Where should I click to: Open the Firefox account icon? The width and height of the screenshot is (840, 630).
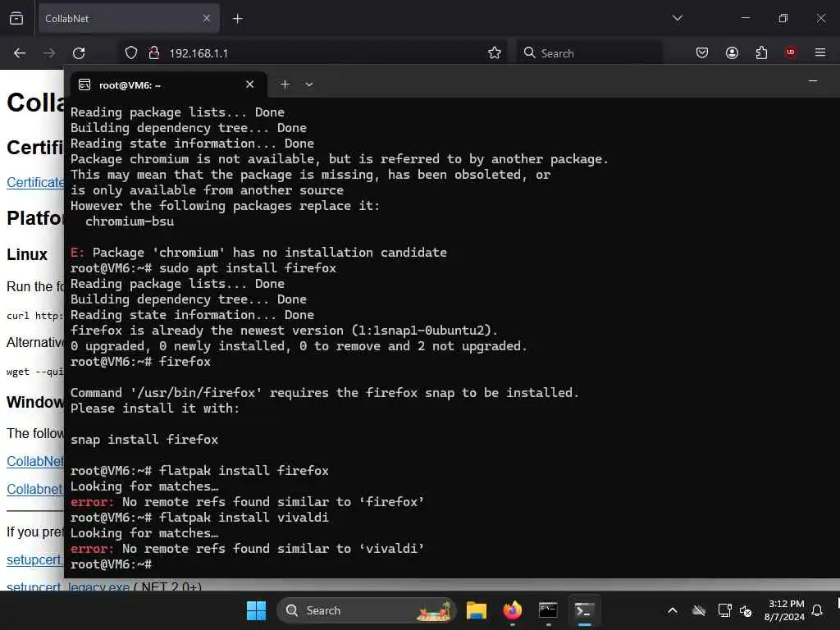pos(732,52)
